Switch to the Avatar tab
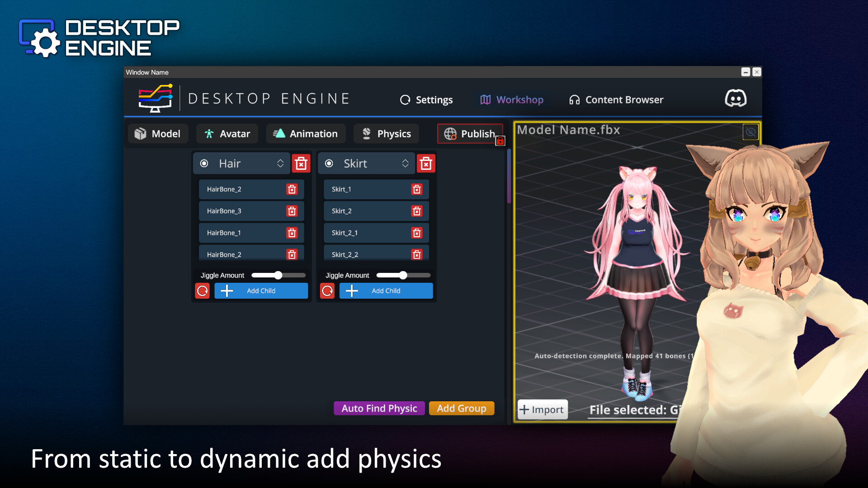This screenshot has height=488, width=868. pyautogui.click(x=227, y=134)
